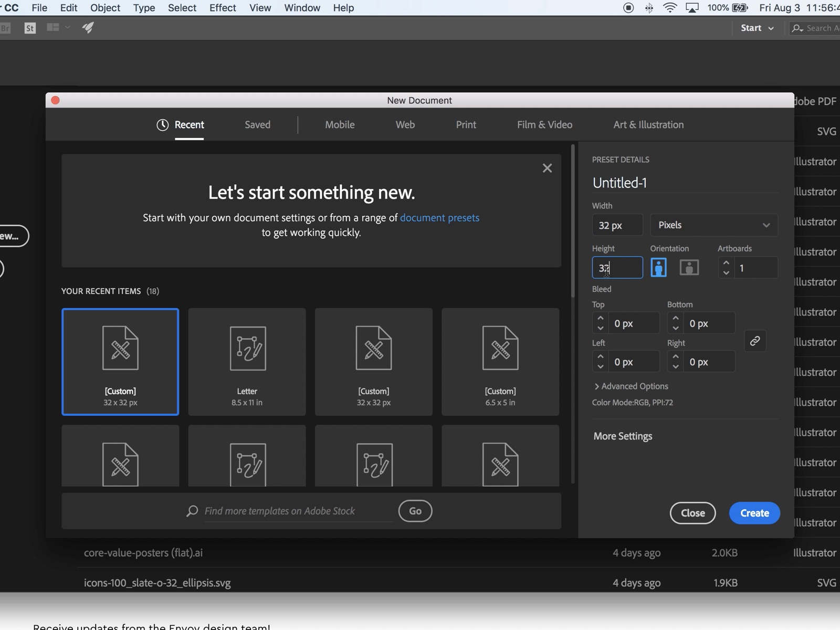This screenshot has width=840, height=630.
Task: Open the arrange documents layout icon
Action: [x=52, y=27]
